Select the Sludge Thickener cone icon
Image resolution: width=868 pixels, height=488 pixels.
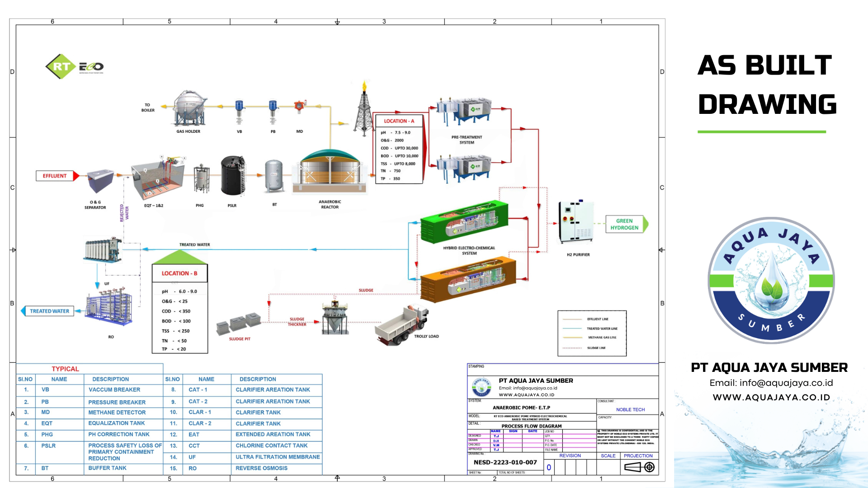pyautogui.click(x=335, y=318)
